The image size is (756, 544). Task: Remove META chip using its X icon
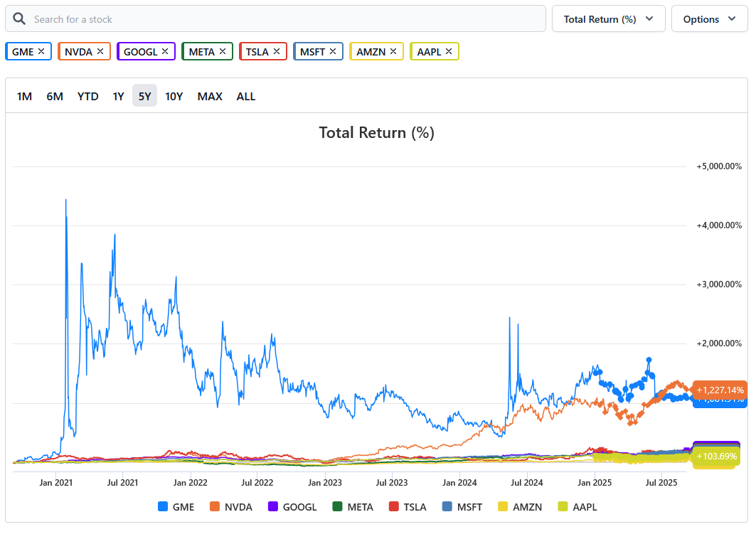click(x=223, y=51)
